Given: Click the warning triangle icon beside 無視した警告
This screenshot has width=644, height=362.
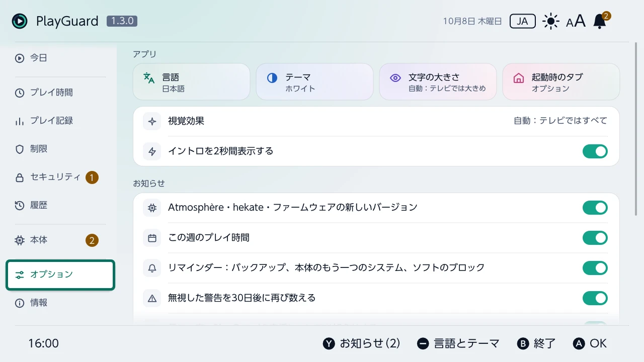Looking at the screenshot, I should click(x=152, y=298).
